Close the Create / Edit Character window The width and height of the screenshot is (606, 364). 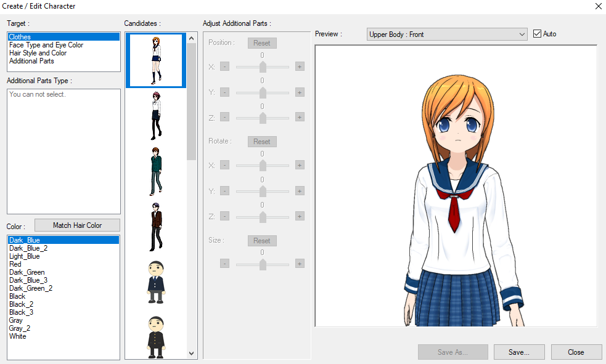598,6
